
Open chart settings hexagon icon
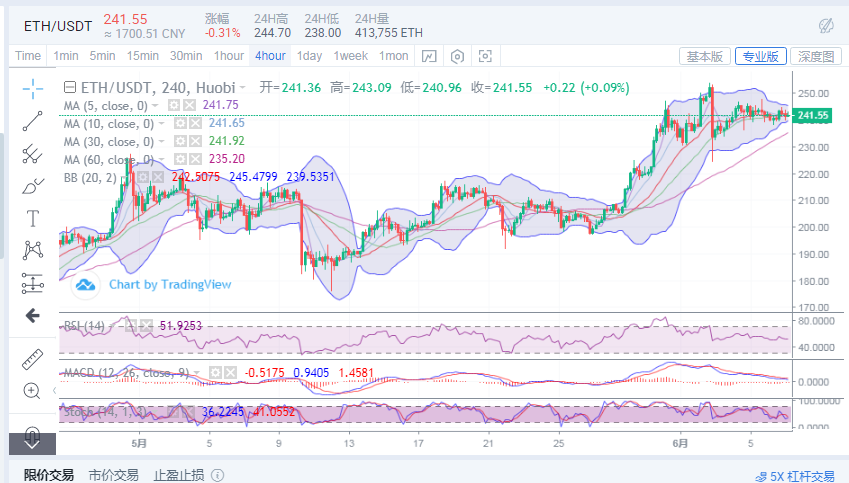pos(458,56)
